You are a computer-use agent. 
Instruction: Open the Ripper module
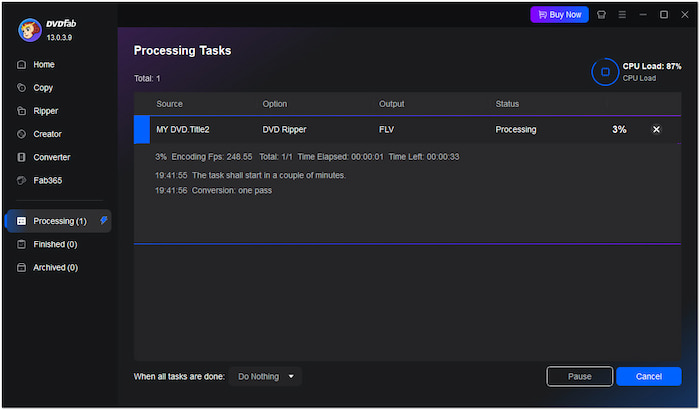pos(46,111)
